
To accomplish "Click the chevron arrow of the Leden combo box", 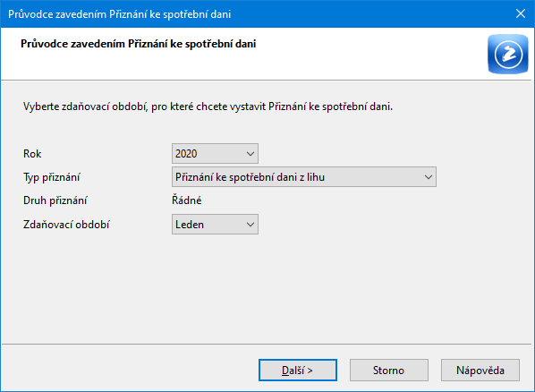I will pos(251,225).
